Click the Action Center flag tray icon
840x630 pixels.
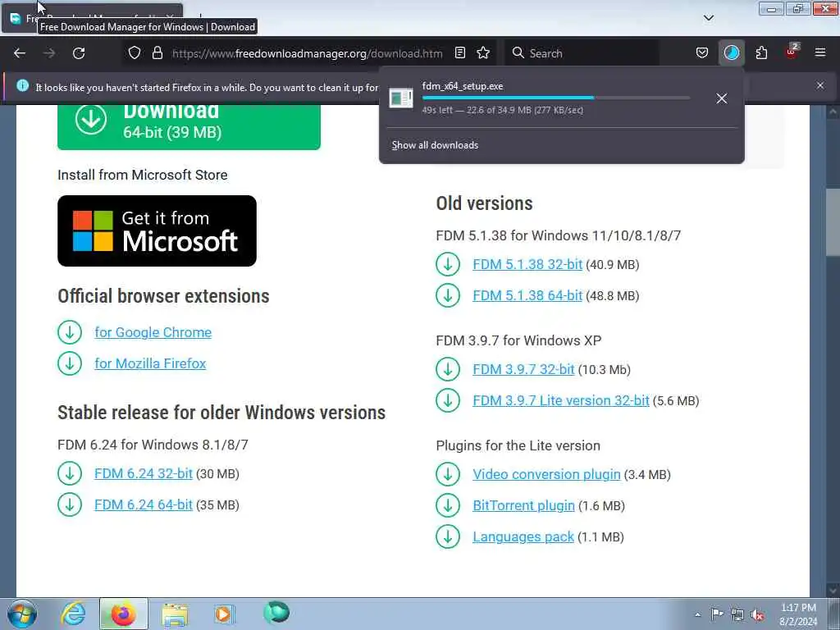[717, 614]
